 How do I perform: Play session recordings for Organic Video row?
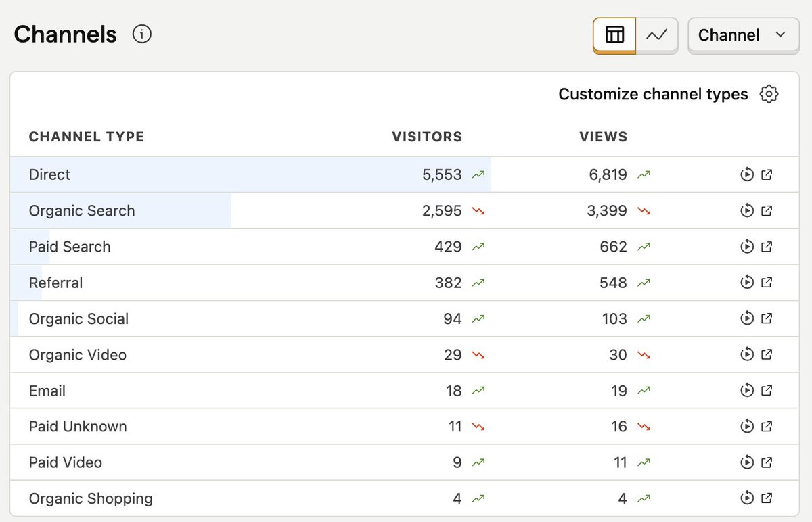pos(747,354)
